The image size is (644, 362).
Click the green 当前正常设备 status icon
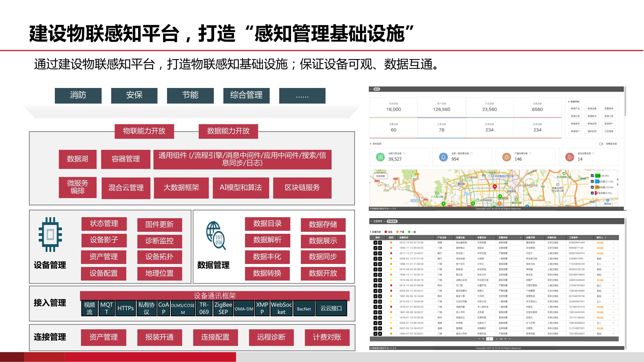380,157
